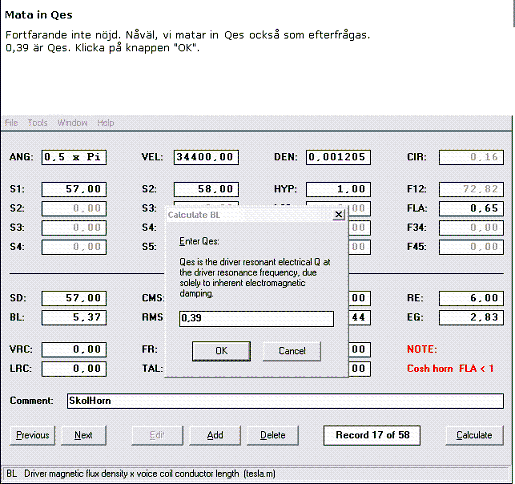Add a new record
Viewport: 515px width, 484px height.
point(215,435)
